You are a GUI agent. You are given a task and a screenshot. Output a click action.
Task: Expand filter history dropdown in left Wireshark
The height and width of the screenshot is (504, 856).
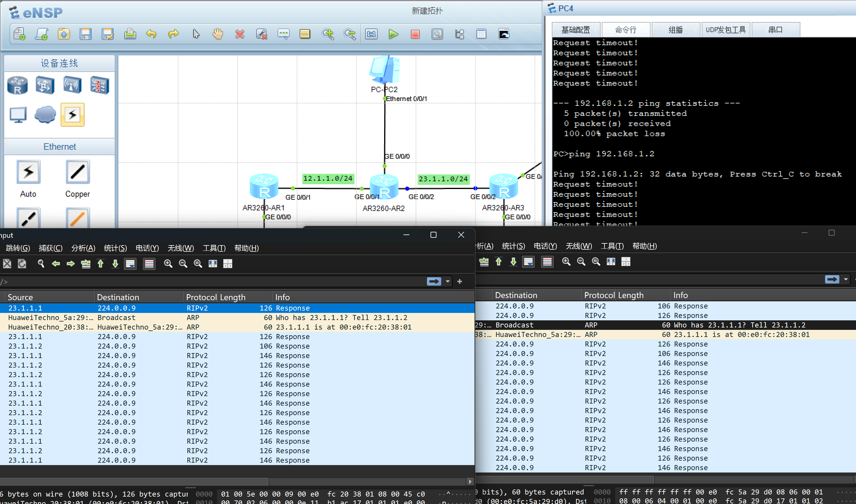pos(447,281)
